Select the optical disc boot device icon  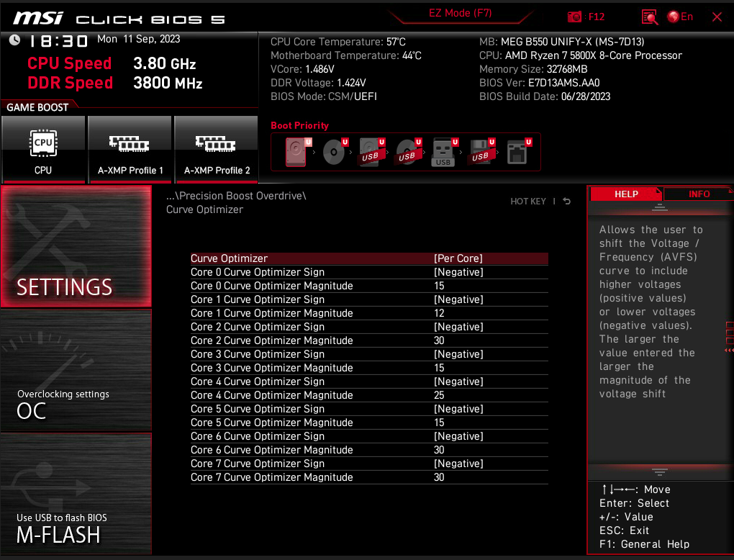(334, 152)
